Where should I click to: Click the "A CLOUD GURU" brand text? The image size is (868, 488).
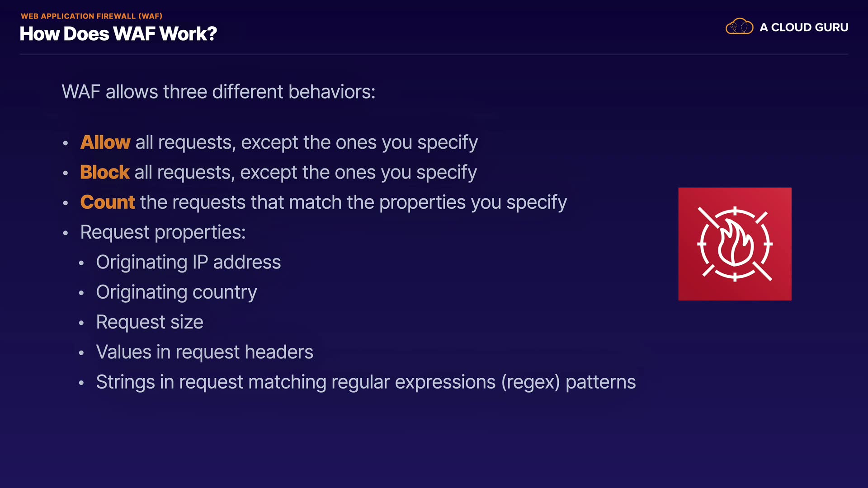[804, 28]
